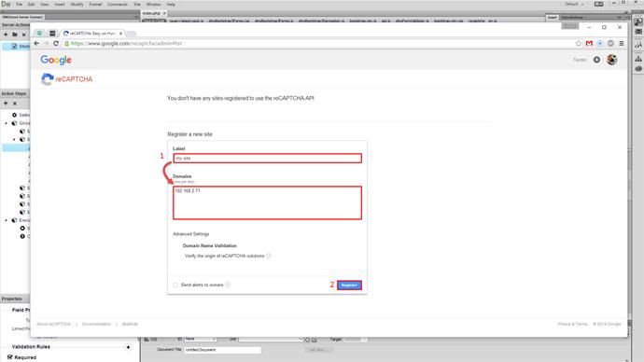This screenshot has width=644, height=362.
Task: Click the reCAPTCHA logo
Action: point(66,79)
